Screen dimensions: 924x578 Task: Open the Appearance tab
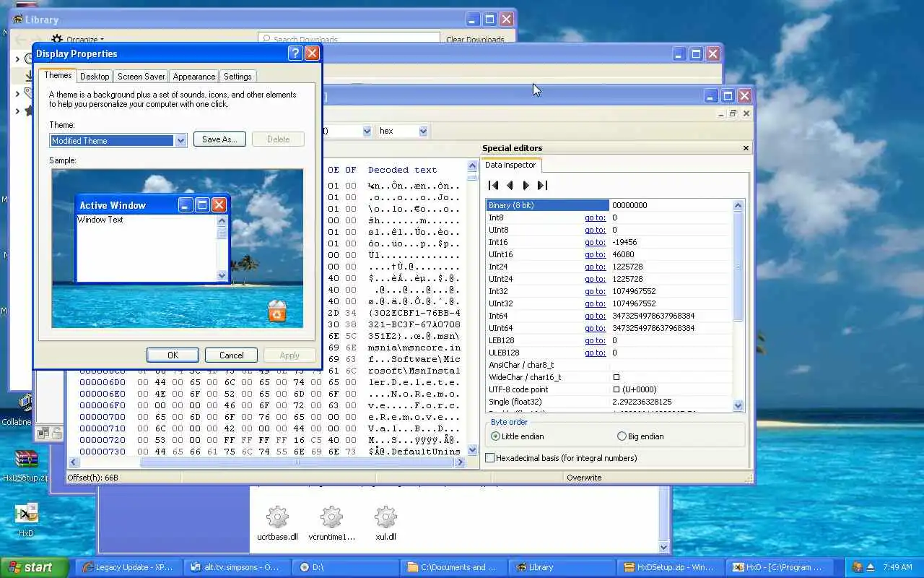click(x=193, y=76)
